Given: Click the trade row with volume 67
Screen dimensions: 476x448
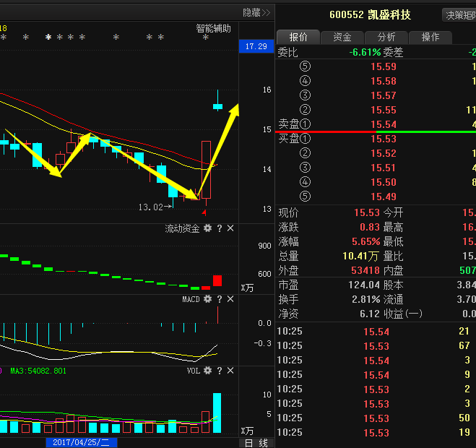Looking at the screenshot, I should click(376, 345).
